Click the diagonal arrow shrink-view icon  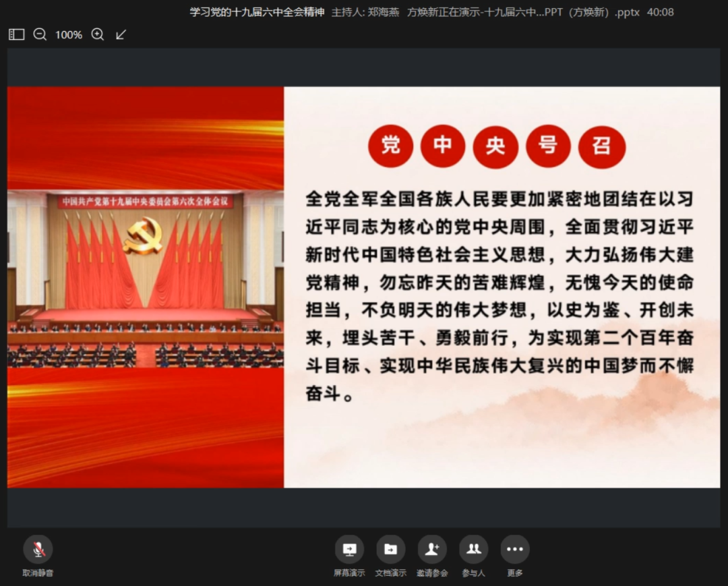(121, 34)
